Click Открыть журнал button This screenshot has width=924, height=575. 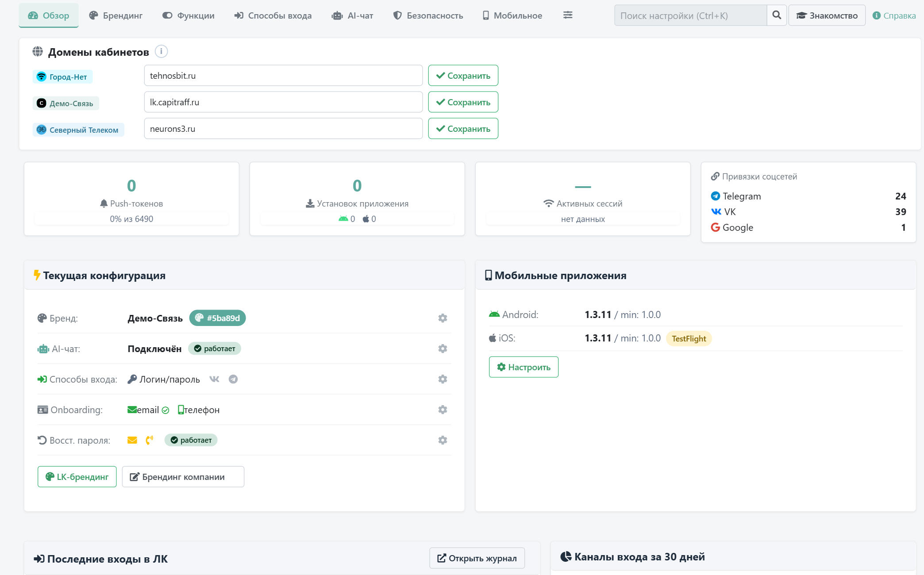[x=477, y=558]
